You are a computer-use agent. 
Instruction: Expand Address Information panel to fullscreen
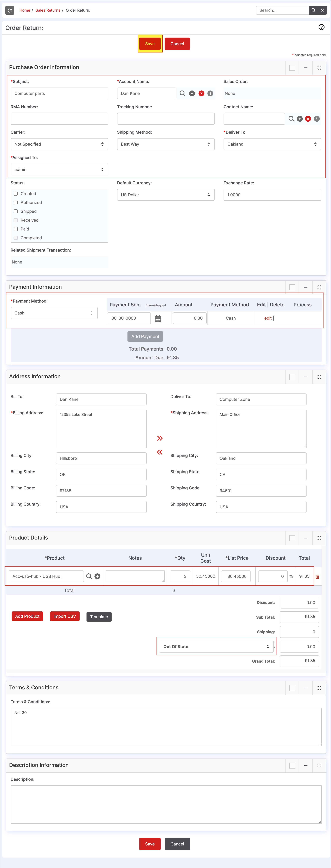(319, 377)
